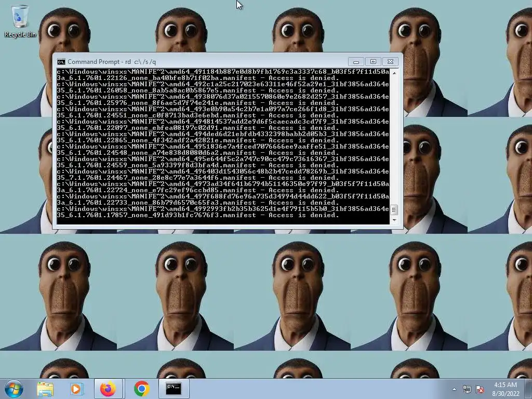Open the Windows Start menu orb
The width and height of the screenshot is (532, 399).
[14, 389]
